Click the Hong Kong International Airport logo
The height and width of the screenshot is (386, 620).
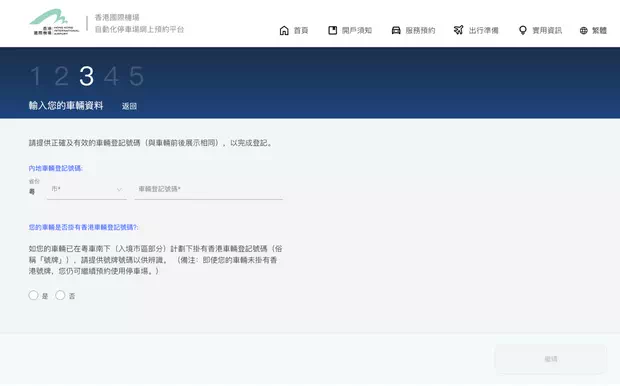(x=54, y=22)
